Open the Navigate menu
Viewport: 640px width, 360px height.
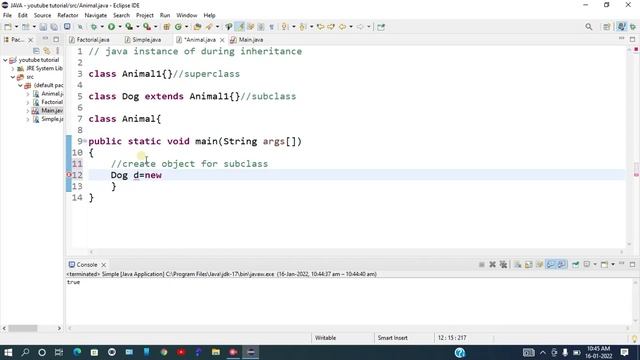pyautogui.click(x=96, y=15)
